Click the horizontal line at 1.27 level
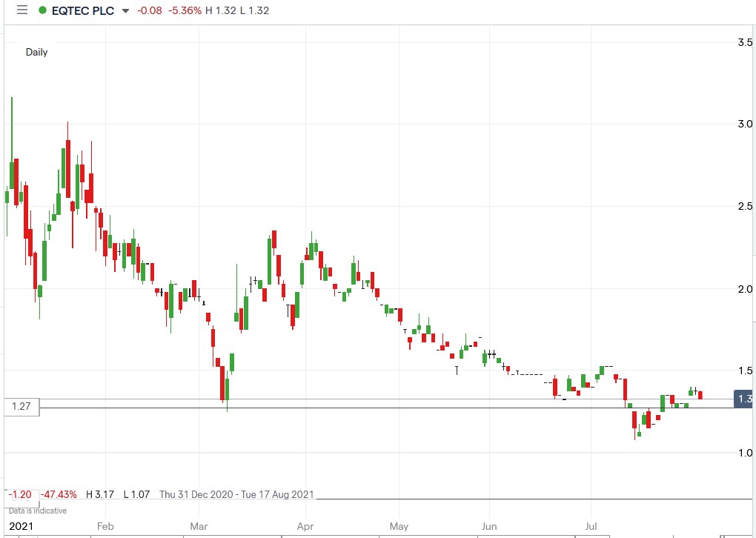 (x=371, y=408)
